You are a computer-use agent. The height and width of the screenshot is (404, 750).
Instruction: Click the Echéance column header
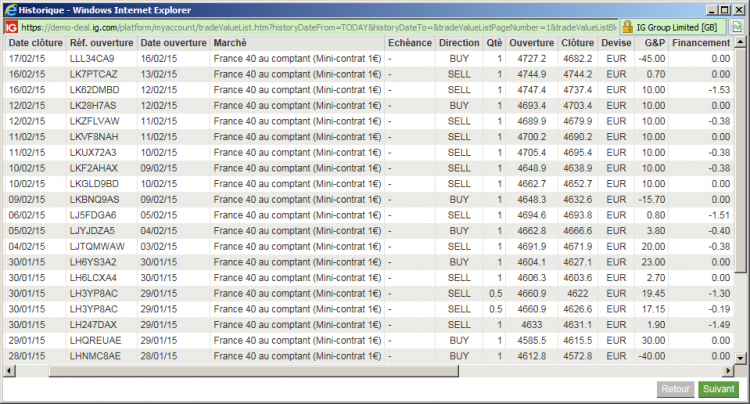pos(410,43)
